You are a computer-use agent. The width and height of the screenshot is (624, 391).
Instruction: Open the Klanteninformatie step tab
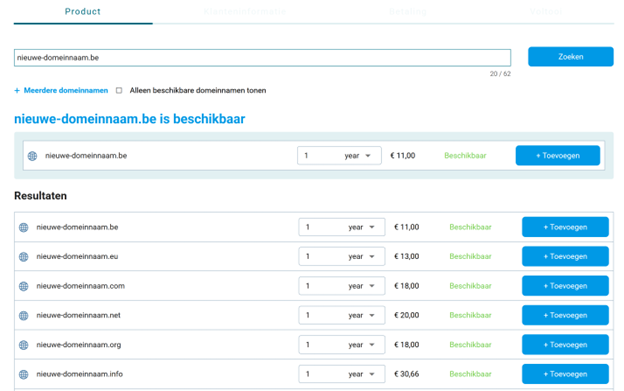244,12
